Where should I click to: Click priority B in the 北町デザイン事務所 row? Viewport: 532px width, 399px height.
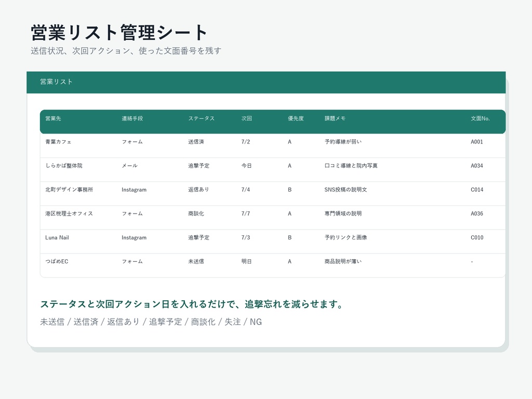coord(290,190)
